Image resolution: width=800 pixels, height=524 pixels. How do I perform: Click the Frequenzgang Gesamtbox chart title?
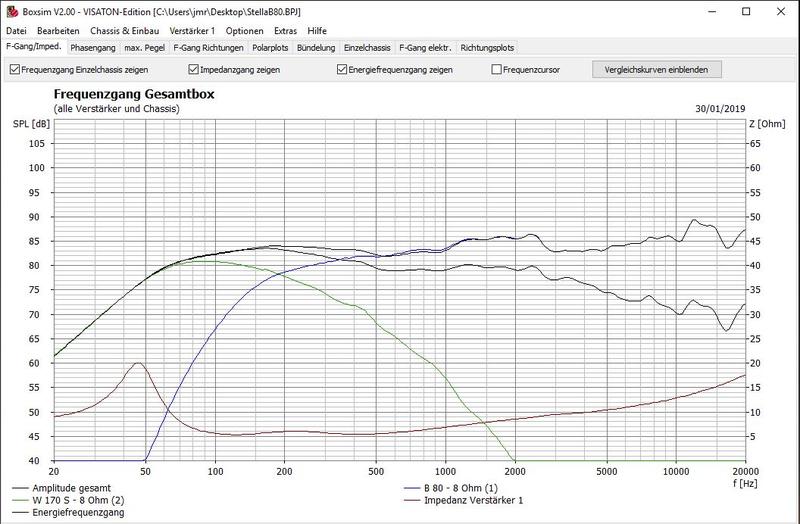[134, 94]
